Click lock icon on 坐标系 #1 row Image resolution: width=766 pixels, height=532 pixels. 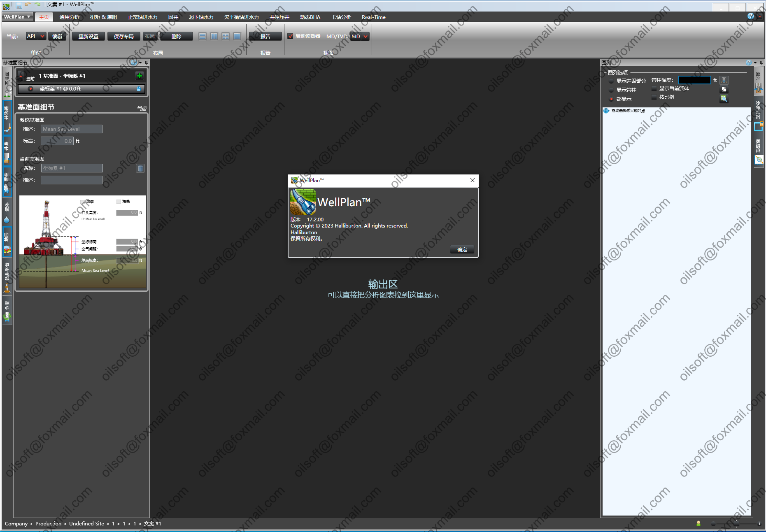[139, 89]
